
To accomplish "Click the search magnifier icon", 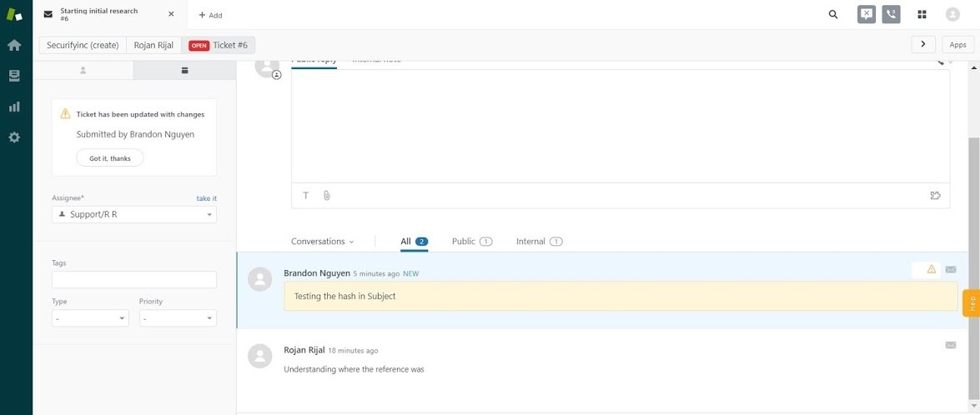I will pyautogui.click(x=833, y=14).
